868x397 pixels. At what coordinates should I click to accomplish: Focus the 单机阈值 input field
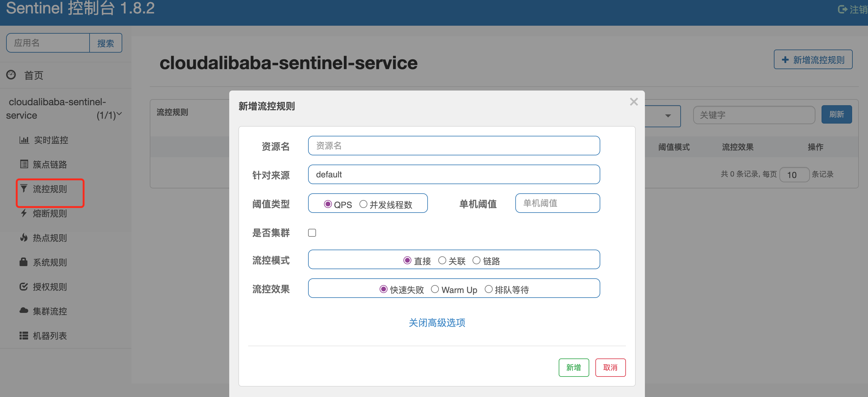coord(557,203)
